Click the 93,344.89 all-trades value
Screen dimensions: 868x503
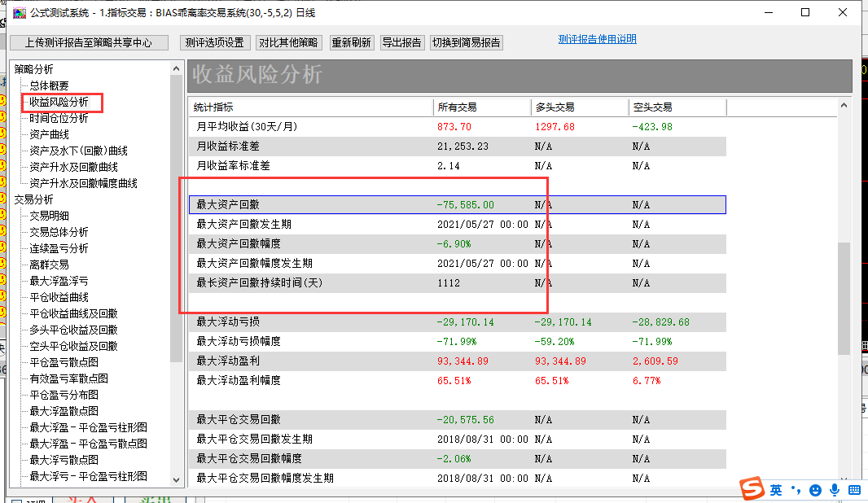(x=462, y=361)
